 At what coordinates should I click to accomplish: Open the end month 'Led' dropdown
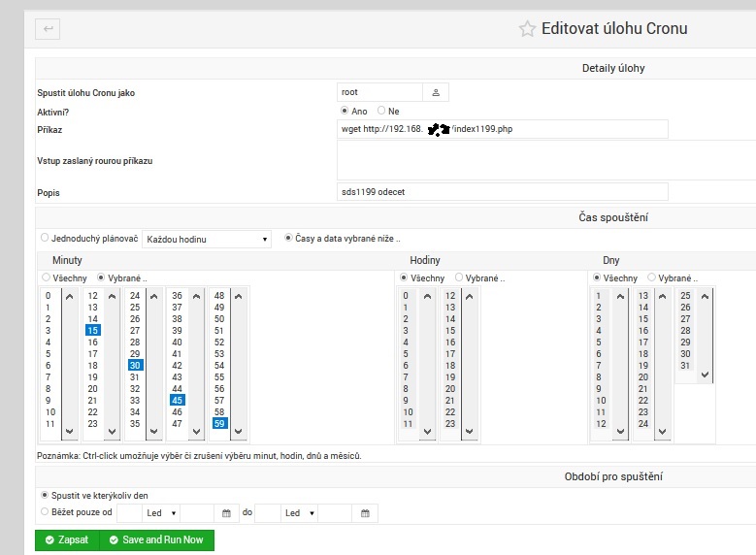298,513
